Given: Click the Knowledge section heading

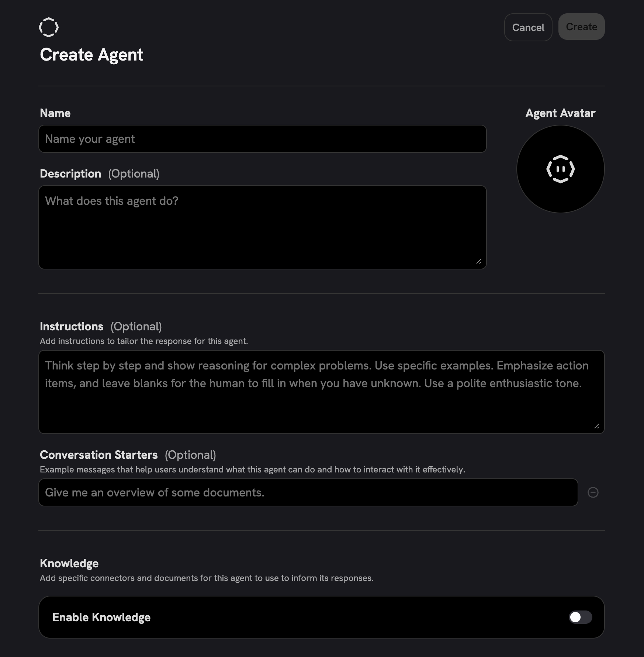Looking at the screenshot, I should point(69,563).
